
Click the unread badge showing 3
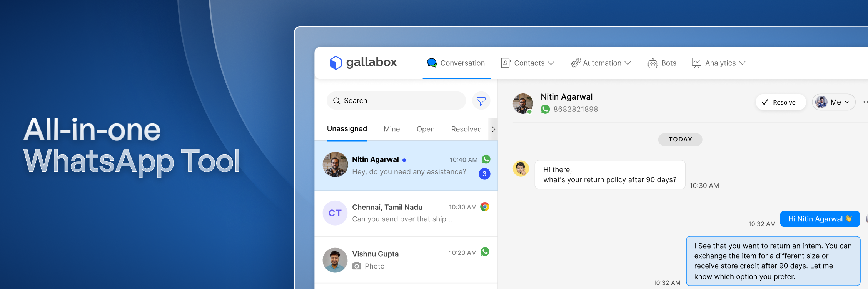[x=484, y=174]
